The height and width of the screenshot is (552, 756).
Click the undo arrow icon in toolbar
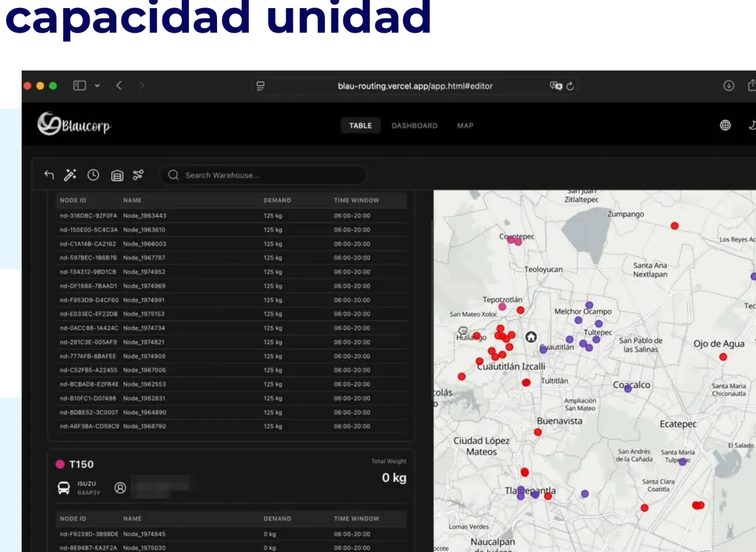click(49, 175)
